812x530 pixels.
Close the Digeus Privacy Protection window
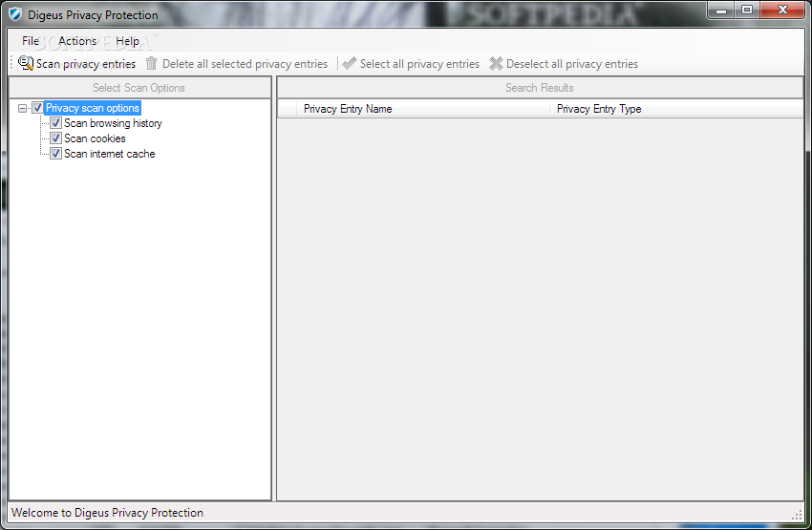(782, 10)
